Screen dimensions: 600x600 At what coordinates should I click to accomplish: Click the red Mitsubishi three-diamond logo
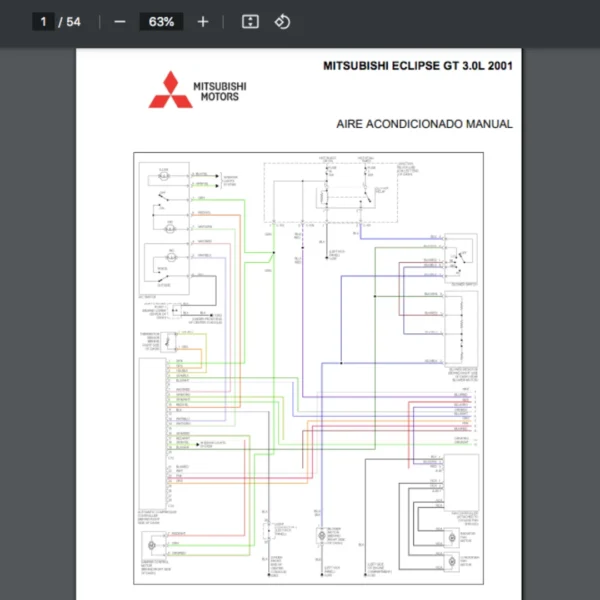point(169,90)
